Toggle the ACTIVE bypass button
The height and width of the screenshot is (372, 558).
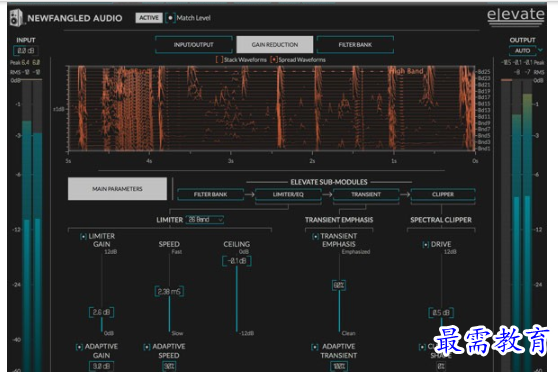(149, 18)
